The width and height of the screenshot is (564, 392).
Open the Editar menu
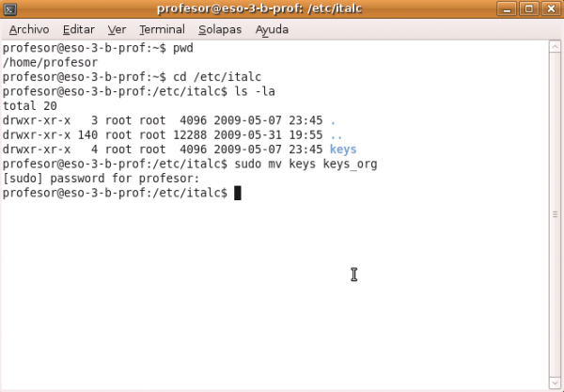[x=80, y=29]
